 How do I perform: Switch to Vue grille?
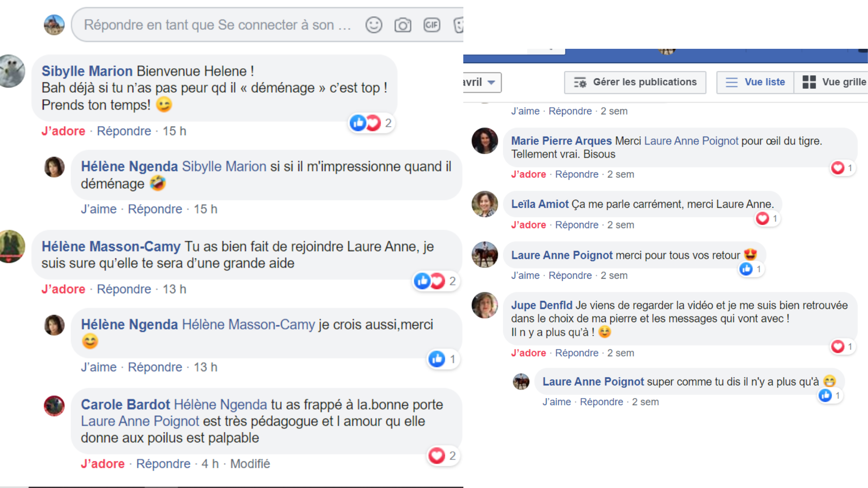(831, 82)
